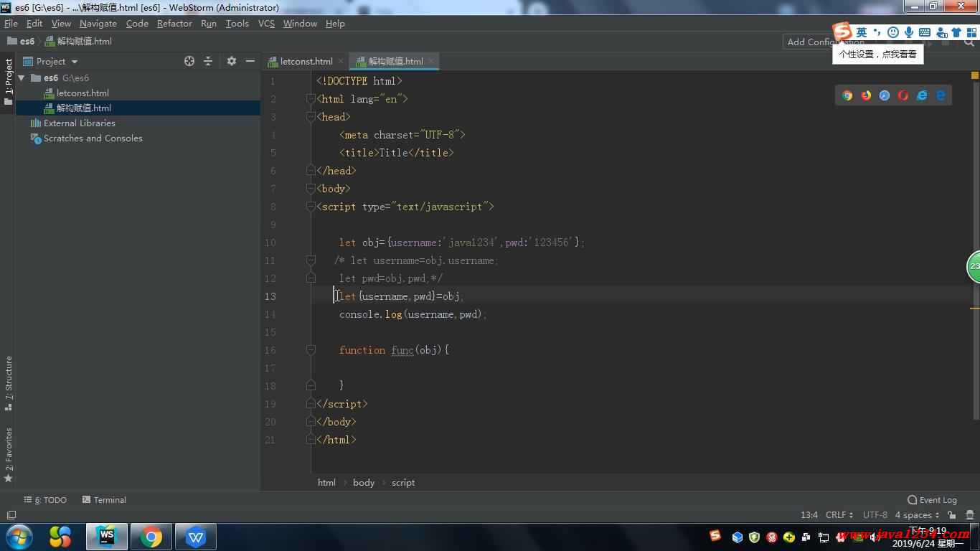Click the colorful pinwheel taskbar icon
The image size is (980, 551).
click(x=60, y=537)
